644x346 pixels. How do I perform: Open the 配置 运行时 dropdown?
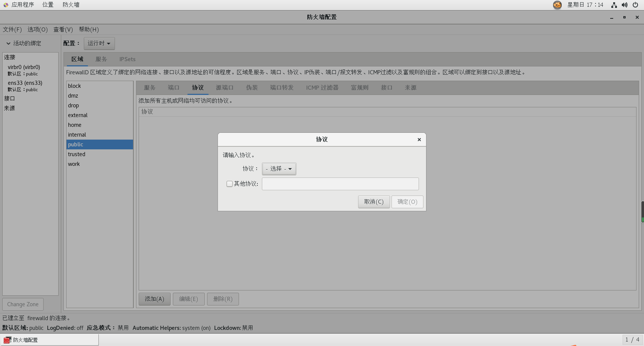point(99,44)
